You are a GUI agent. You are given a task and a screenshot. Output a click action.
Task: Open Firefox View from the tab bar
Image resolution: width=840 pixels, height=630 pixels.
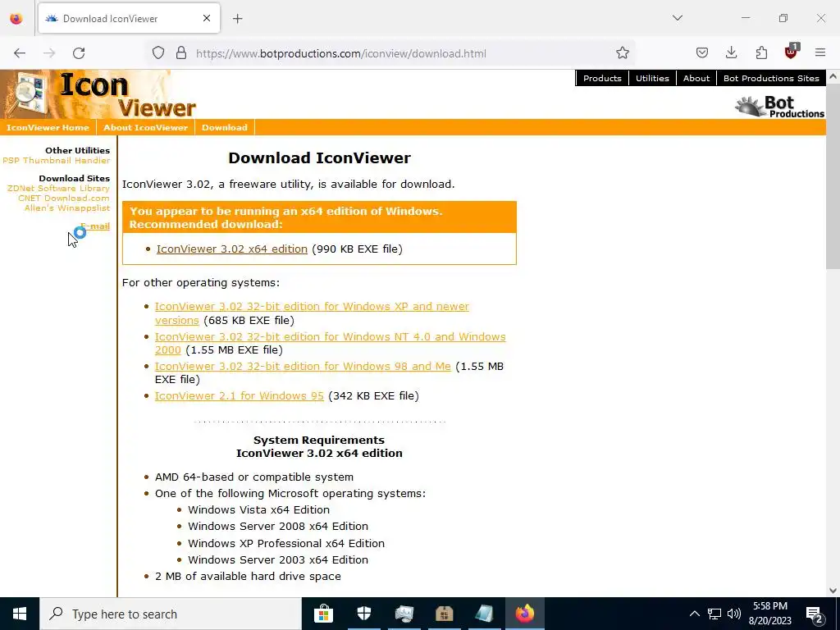pyautogui.click(x=16, y=19)
